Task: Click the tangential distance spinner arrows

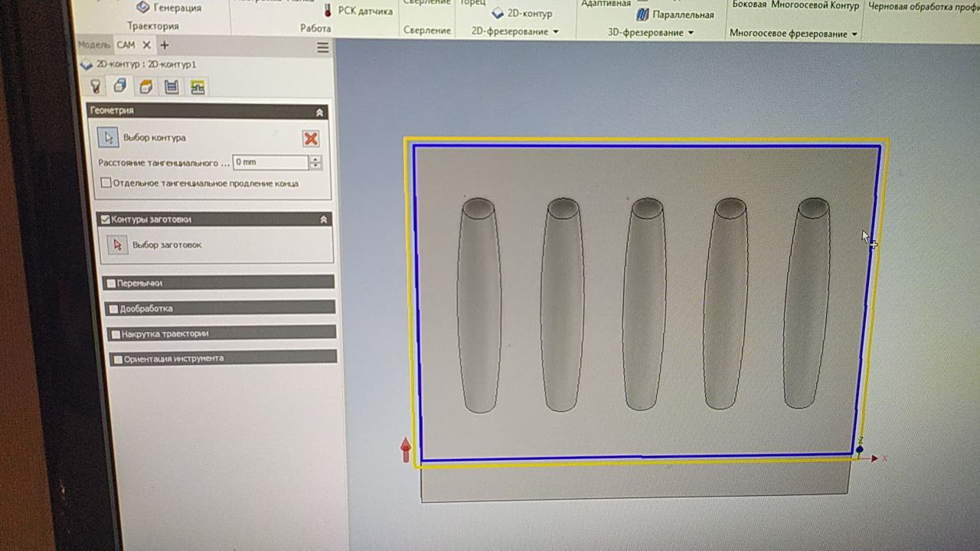Action: [x=315, y=162]
